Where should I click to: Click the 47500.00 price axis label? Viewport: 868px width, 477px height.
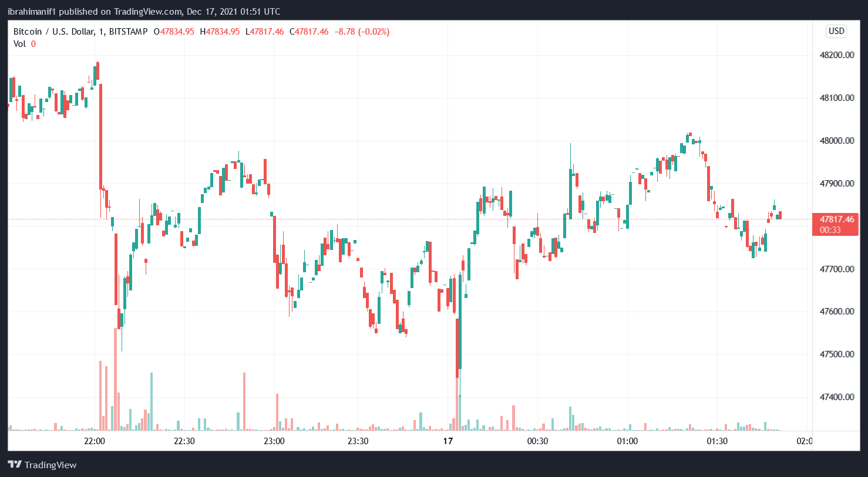click(836, 354)
